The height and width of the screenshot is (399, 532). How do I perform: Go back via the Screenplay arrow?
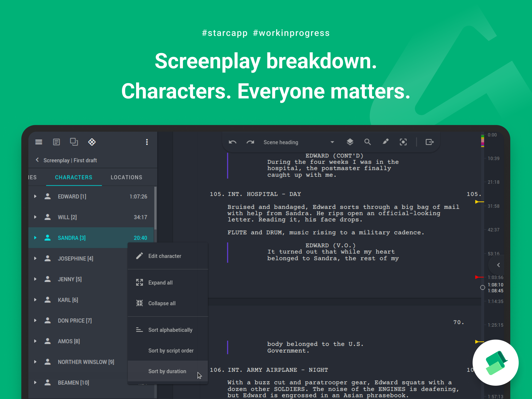[37, 160]
